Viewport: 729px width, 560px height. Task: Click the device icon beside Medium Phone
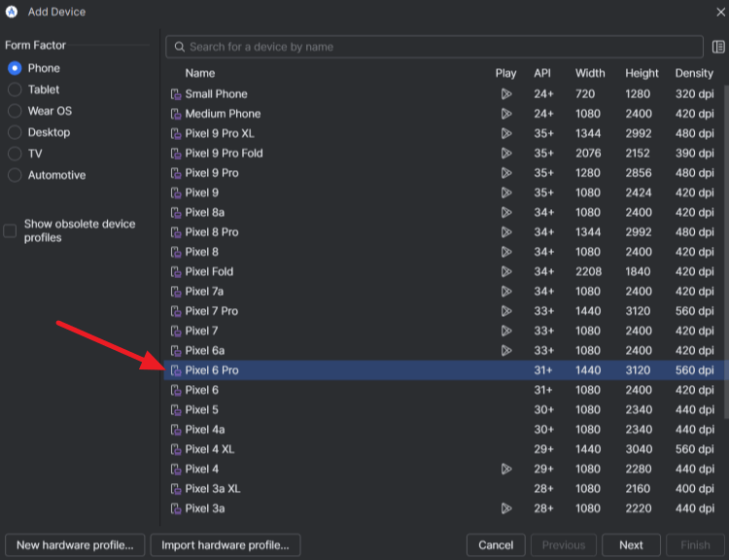(x=176, y=114)
